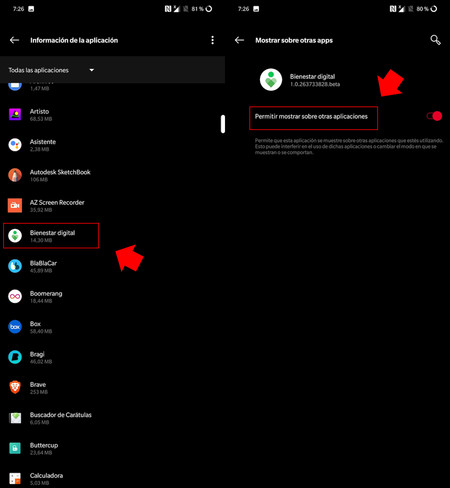Screen dimensions: 450x488
Task: Select the Boomerang entry
Action: [112, 297]
